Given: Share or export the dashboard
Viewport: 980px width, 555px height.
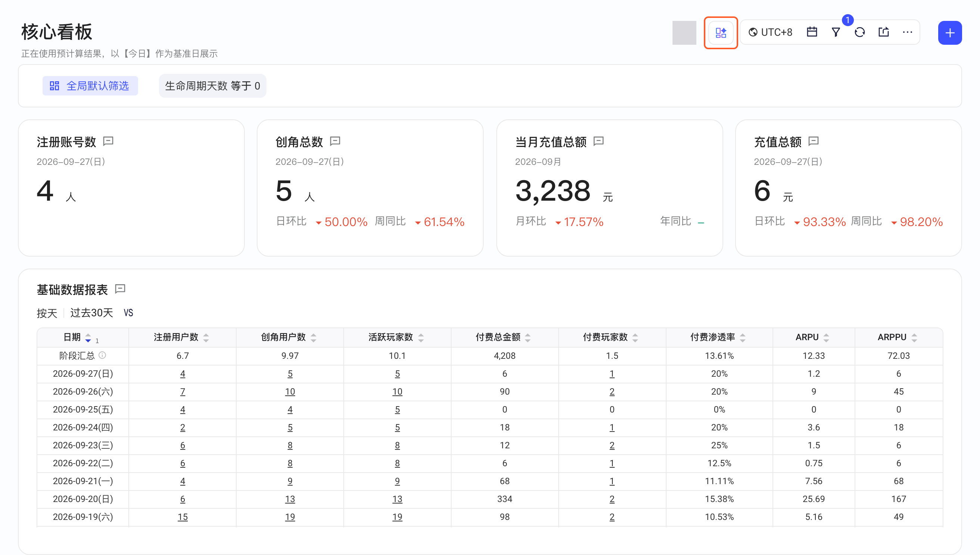Looking at the screenshot, I should point(883,32).
